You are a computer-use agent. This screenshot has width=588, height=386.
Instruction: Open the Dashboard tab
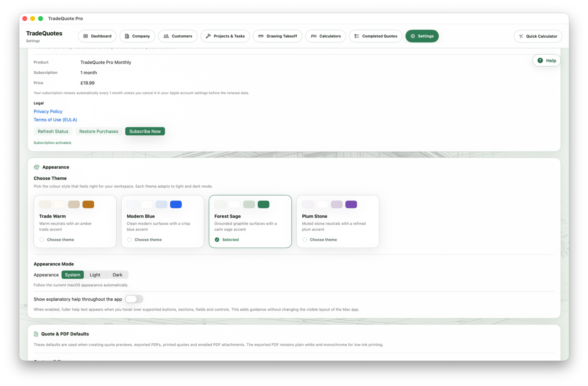pyautogui.click(x=97, y=36)
